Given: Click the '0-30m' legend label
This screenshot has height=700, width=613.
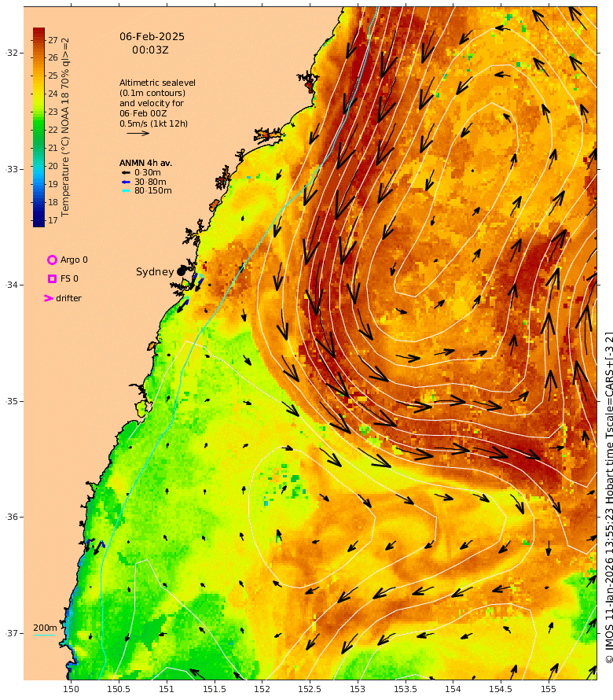Looking at the screenshot, I should [x=148, y=172].
